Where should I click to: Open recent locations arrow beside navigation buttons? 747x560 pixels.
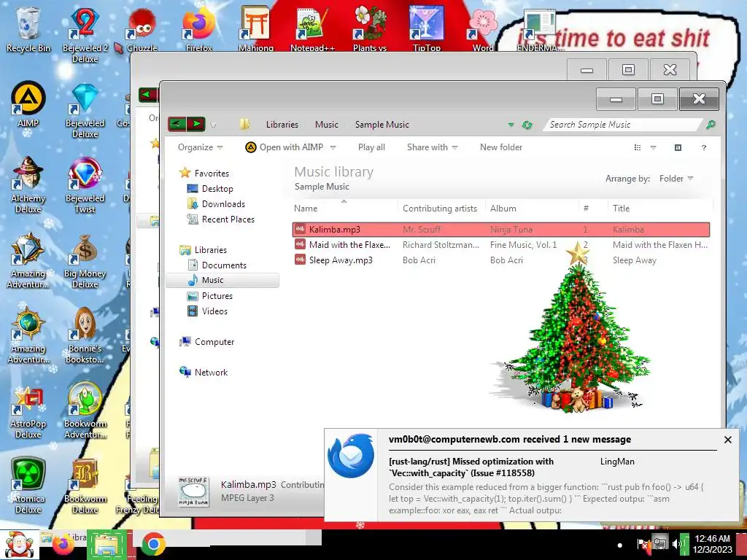(x=213, y=125)
